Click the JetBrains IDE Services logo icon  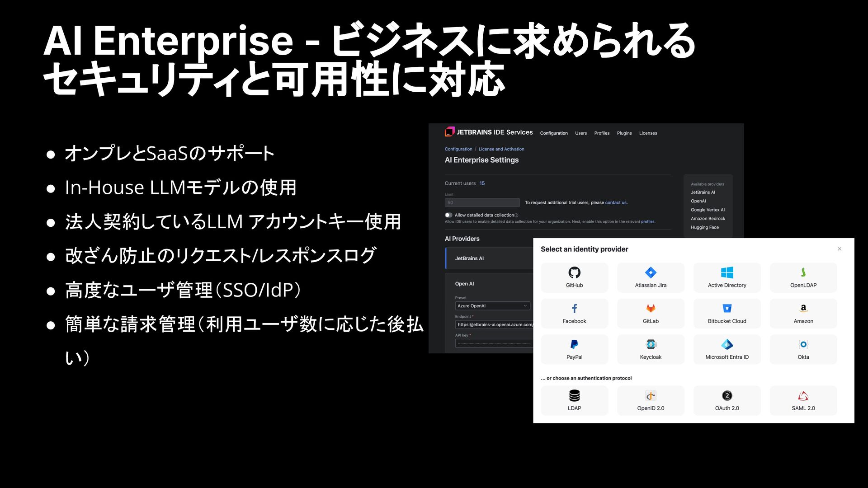(449, 132)
